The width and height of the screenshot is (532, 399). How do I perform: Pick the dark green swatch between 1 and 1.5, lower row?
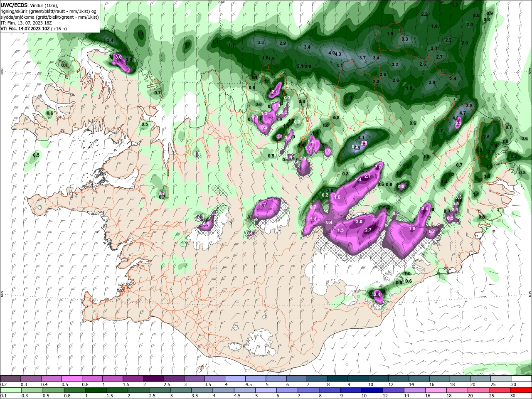click(96, 390)
